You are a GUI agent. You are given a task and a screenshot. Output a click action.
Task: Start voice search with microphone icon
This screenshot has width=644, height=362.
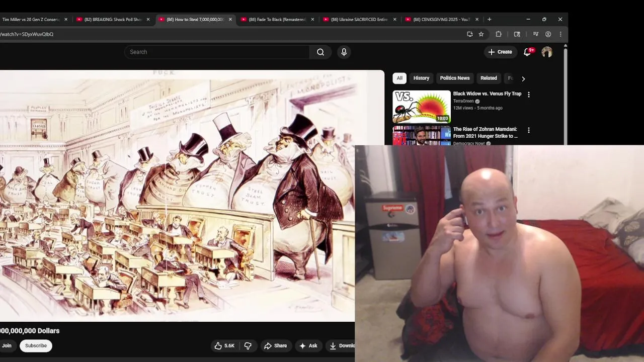(x=344, y=52)
